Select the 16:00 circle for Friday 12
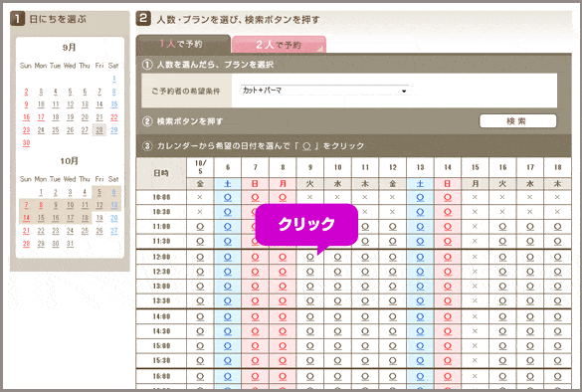This screenshot has height=392, width=582. tap(393, 376)
